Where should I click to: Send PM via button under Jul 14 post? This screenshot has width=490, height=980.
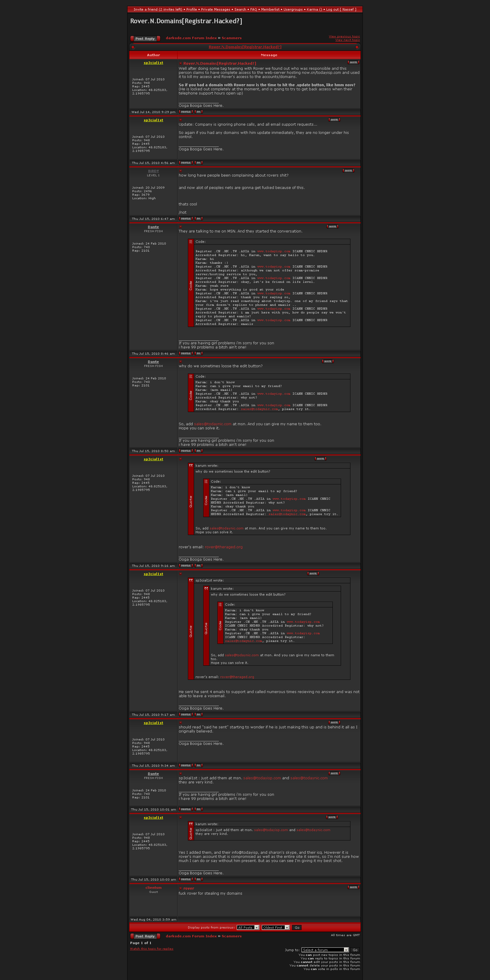(198, 112)
